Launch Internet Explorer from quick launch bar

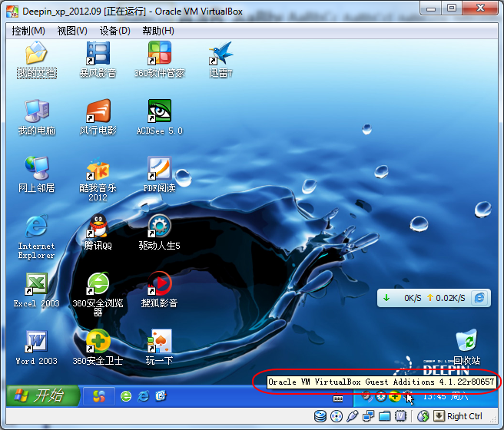143,396
